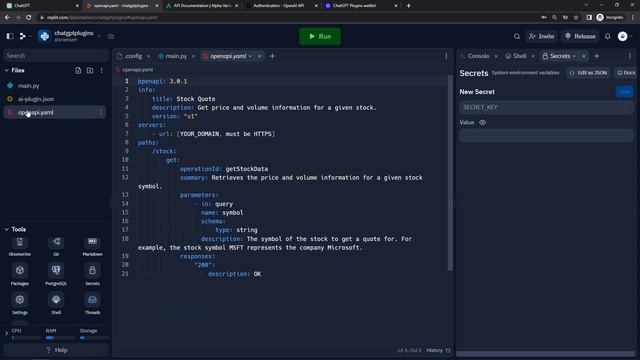The height and width of the screenshot is (360, 640).
Task: Click the new file icon in Files
Action: 78,71
